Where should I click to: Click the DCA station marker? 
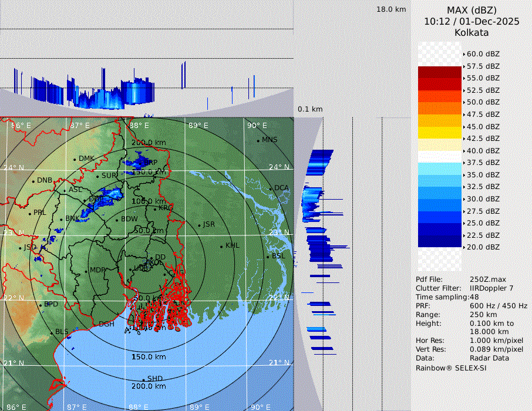tap(271, 188)
